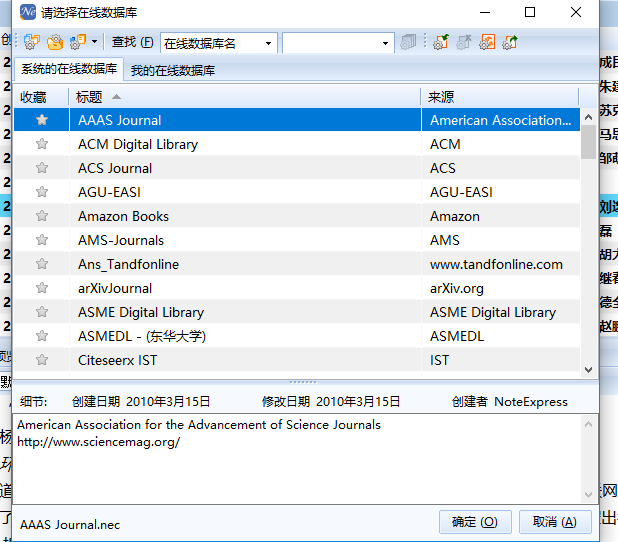Switch to the 我的在线数据库 tab
The image size is (618, 542).
click(x=173, y=71)
